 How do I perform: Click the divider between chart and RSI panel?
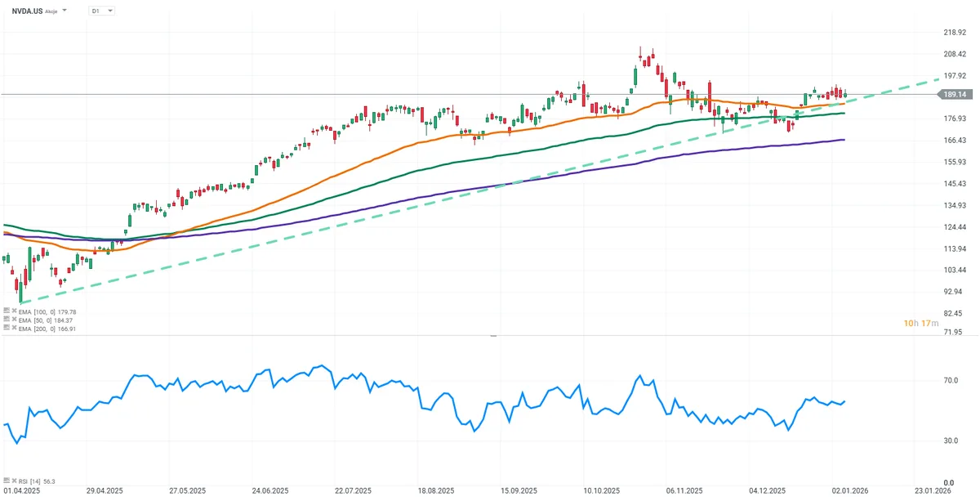pos(492,335)
